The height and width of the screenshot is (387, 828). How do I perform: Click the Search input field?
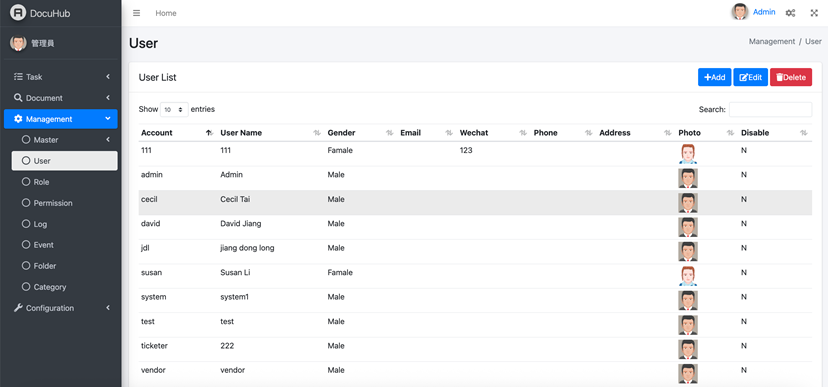click(x=770, y=109)
